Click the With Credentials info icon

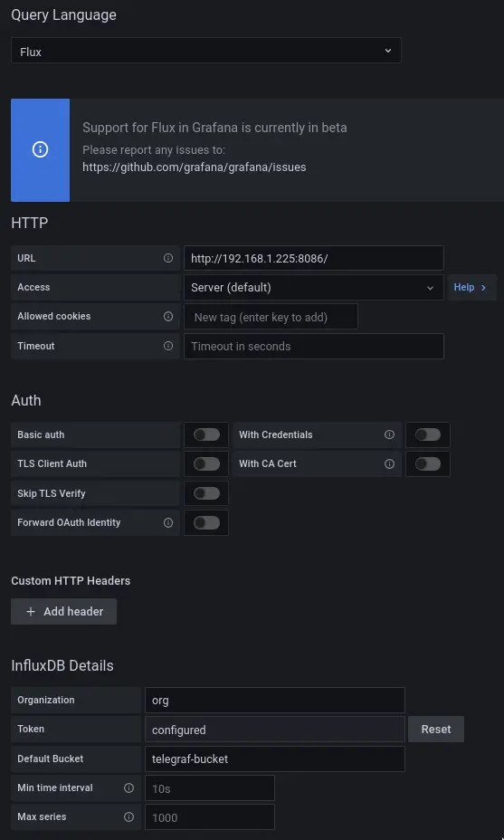389,434
